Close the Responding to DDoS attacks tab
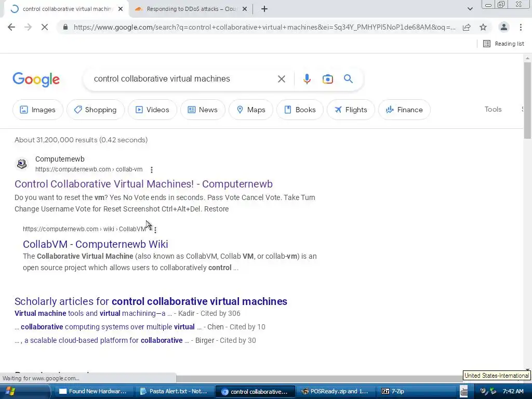 245,9
